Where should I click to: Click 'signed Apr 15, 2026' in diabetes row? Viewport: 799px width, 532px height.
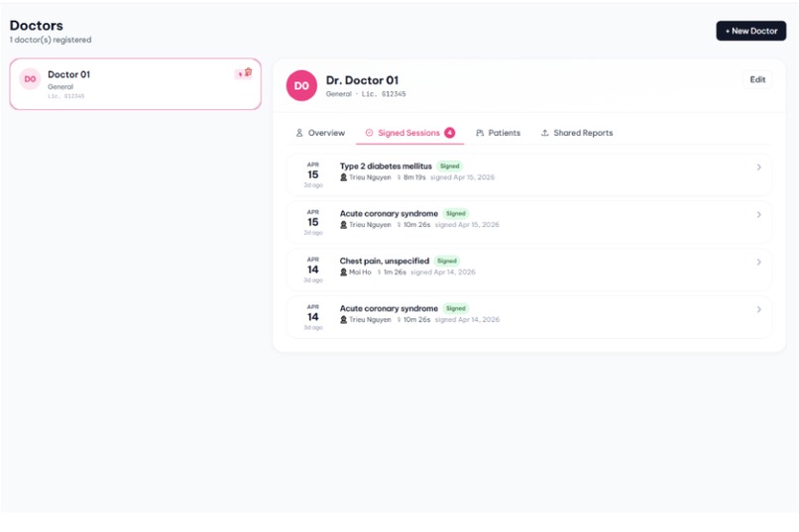pos(462,177)
